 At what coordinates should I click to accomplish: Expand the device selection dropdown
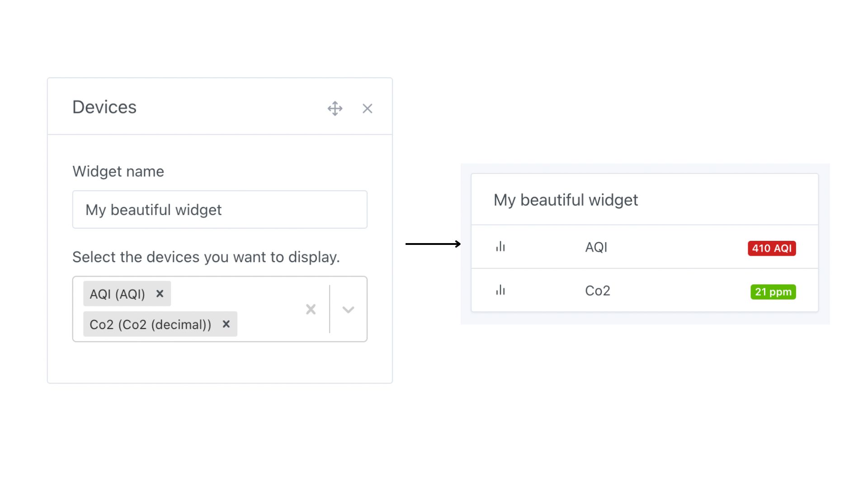coord(348,310)
